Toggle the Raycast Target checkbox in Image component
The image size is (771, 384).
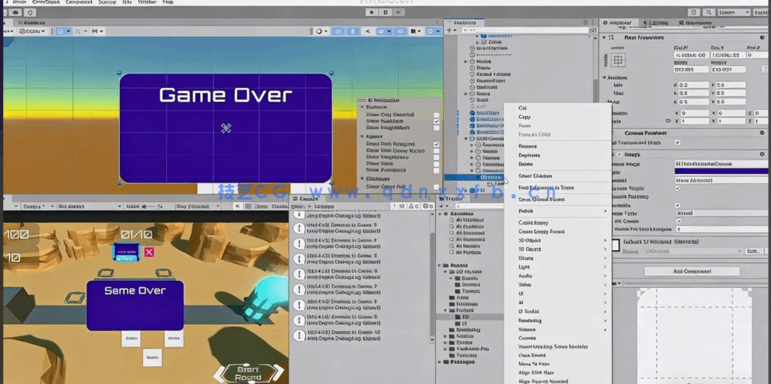[678, 188]
